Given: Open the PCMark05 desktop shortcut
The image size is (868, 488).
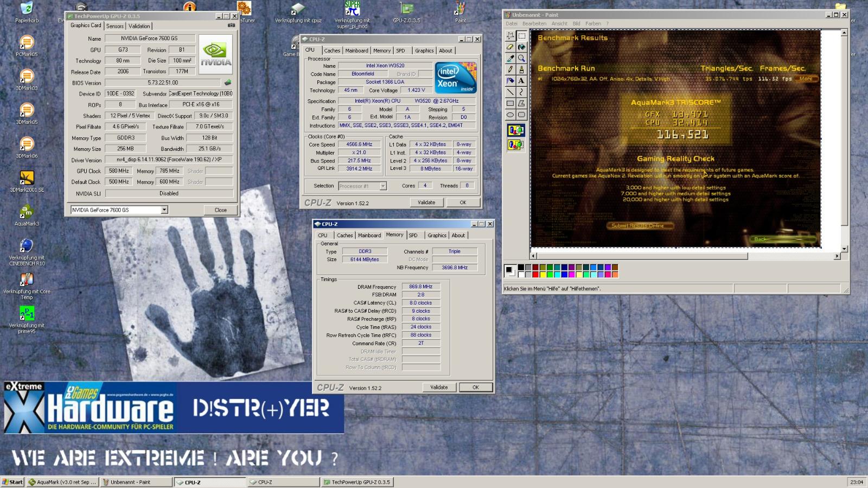Looking at the screenshot, I should coord(27,46).
